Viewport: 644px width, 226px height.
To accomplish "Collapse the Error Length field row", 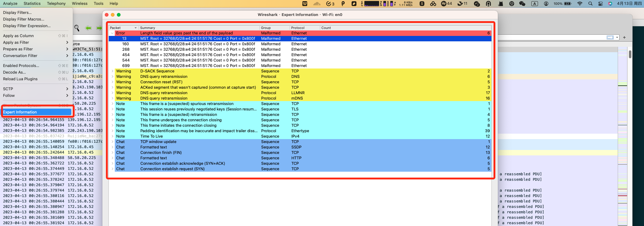I will (112, 33).
